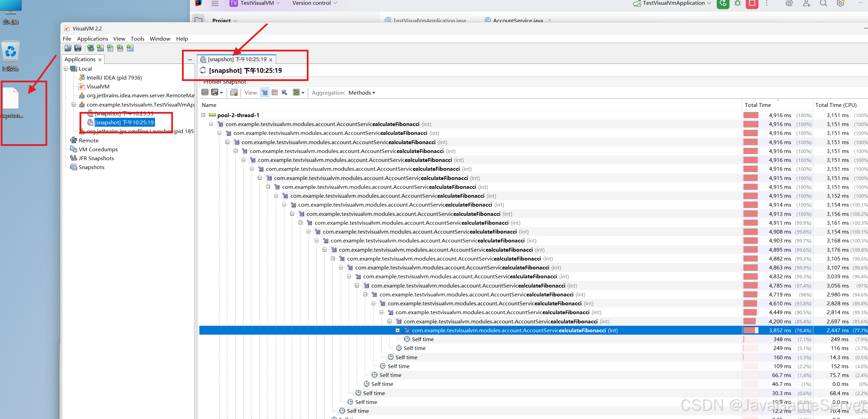Open IntelliJ Debug bug icon
868x419 pixels.
click(x=738, y=3)
